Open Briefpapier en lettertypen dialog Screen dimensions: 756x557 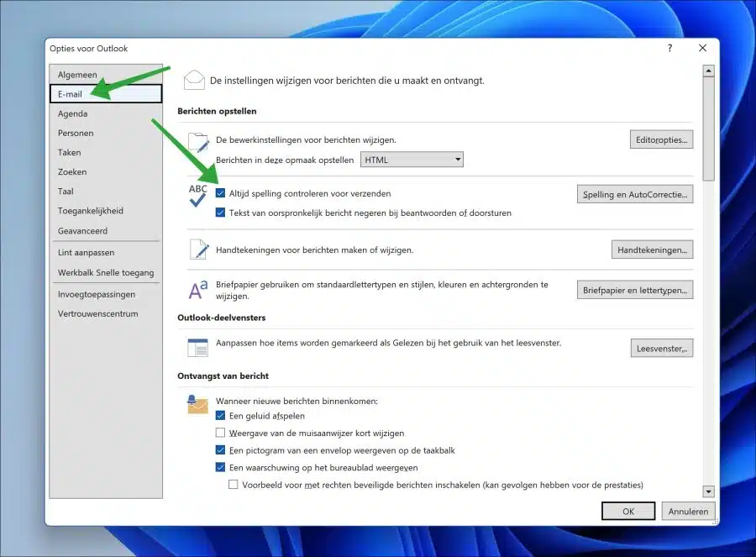tap(635, 290)
